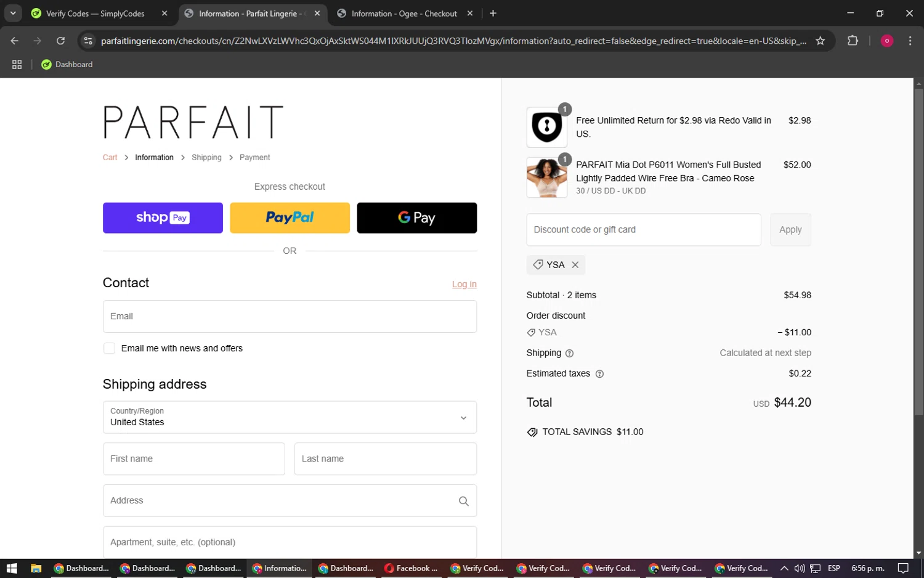Screen dimensions: 924x578
Task: Open the Chrome three-dot menu
Action: coord(910,41)
